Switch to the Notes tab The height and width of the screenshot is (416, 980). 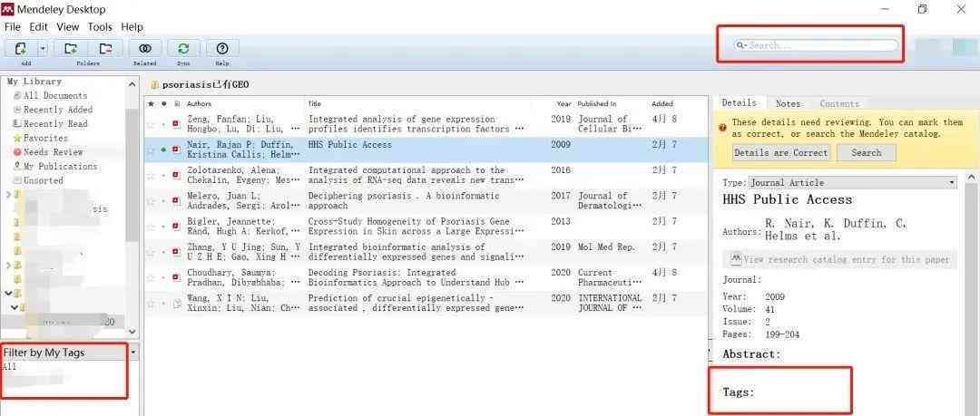coord(789,103)
